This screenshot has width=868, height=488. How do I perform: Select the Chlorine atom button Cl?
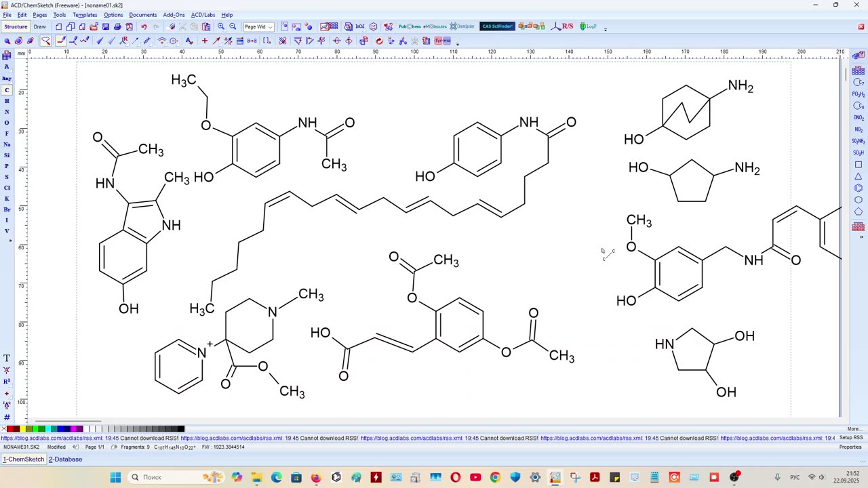tap(7, 188)
